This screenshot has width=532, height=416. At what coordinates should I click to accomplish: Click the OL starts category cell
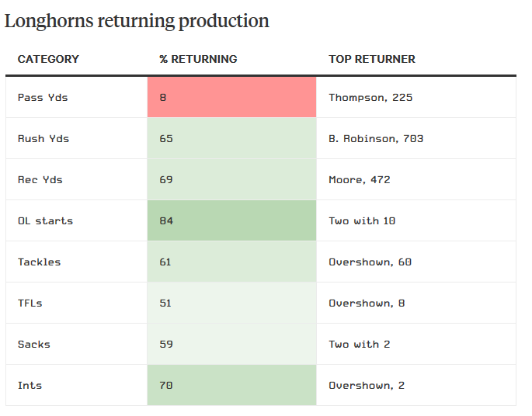coord(45,221)
